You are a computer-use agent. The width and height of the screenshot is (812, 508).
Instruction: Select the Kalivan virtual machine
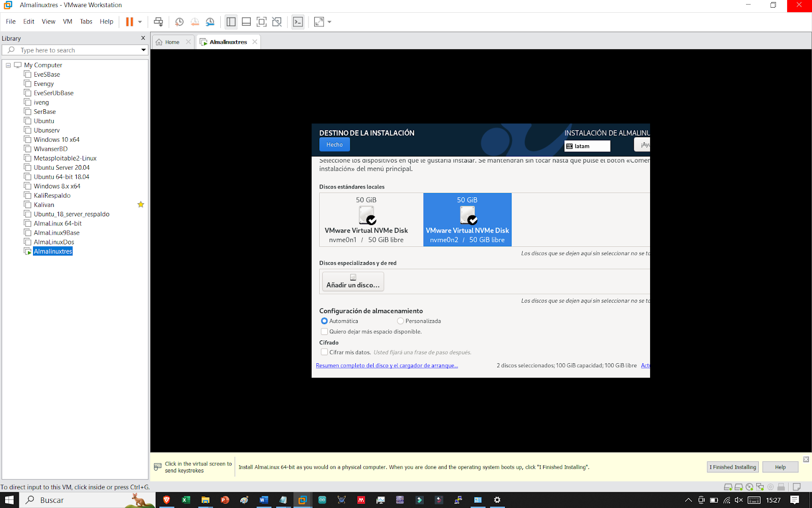[44, 205]
